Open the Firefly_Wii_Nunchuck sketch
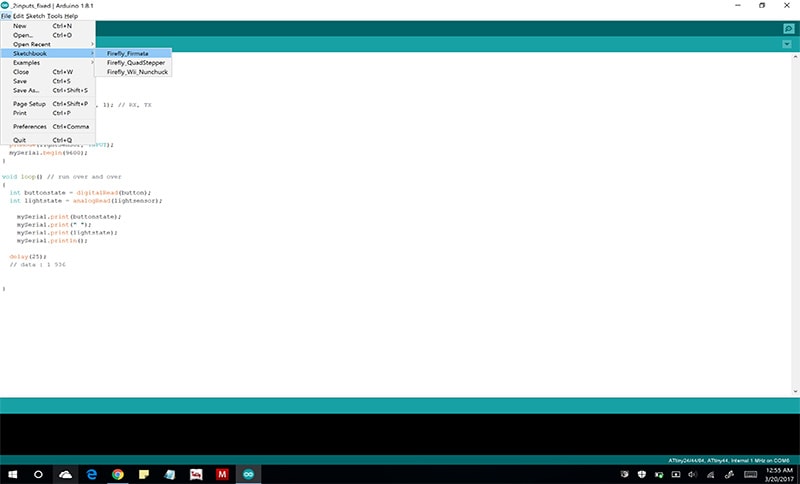Screen dimensions: 800x484 coord(134,72)
